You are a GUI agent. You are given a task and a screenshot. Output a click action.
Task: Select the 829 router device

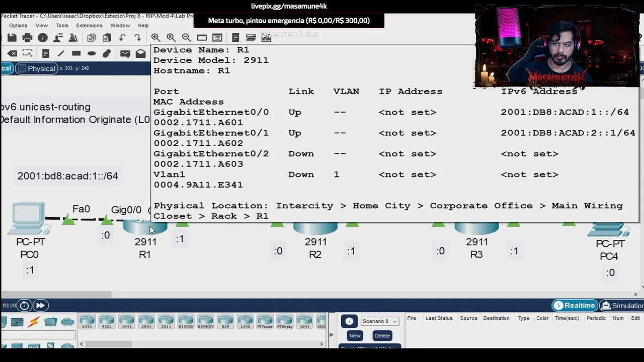[x=225, y=322]
